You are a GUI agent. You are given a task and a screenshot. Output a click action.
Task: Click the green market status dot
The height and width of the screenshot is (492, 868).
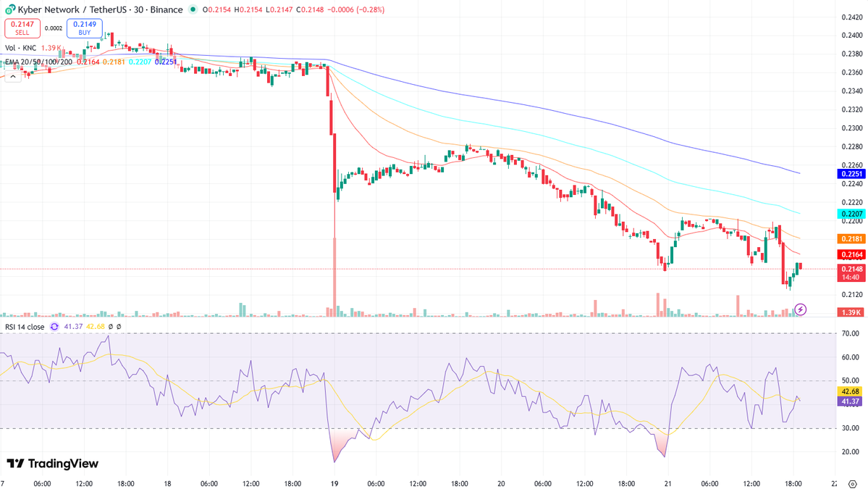pos(192,10)
